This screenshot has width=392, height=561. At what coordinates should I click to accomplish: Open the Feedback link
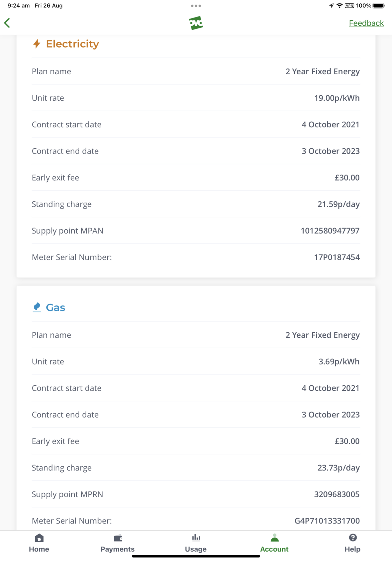click(366, 23)
